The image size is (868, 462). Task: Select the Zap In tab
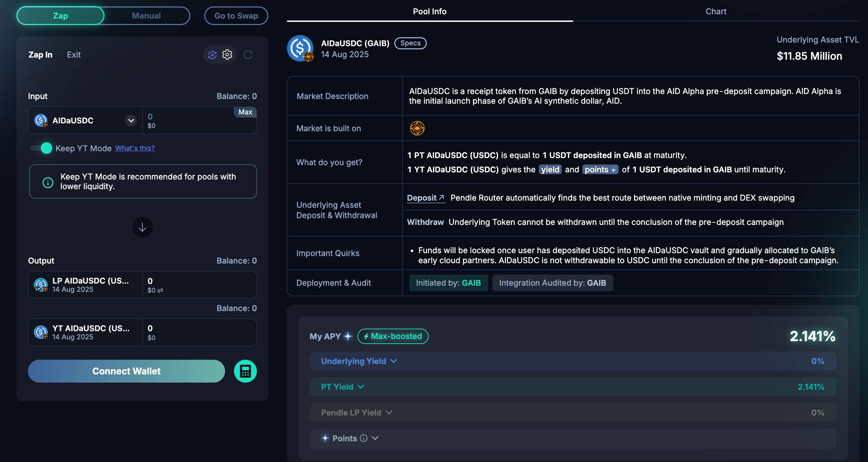(x=40, y=55)
